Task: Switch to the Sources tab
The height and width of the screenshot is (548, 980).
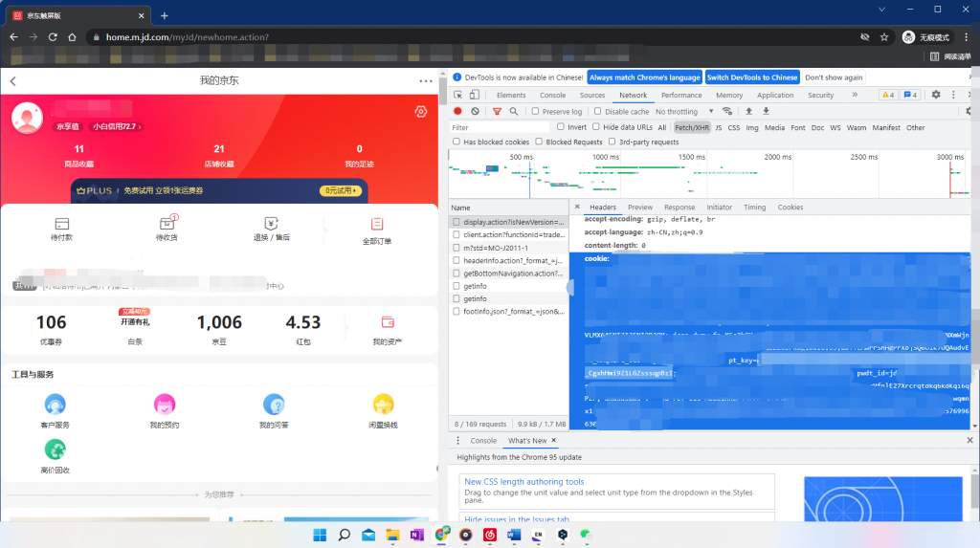Action: click(x=591, y=95)
